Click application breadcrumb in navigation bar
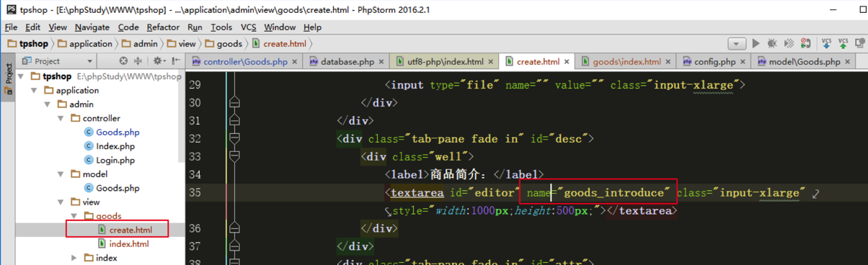 (x=84, y=44)
